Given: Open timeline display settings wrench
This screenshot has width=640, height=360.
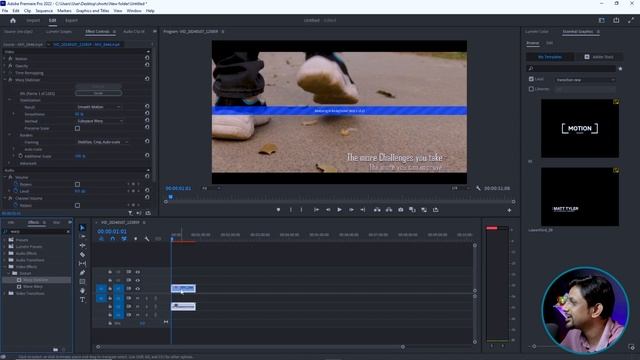Looking at the screenshot, I should pyautogui.click(x=147, y=239).
